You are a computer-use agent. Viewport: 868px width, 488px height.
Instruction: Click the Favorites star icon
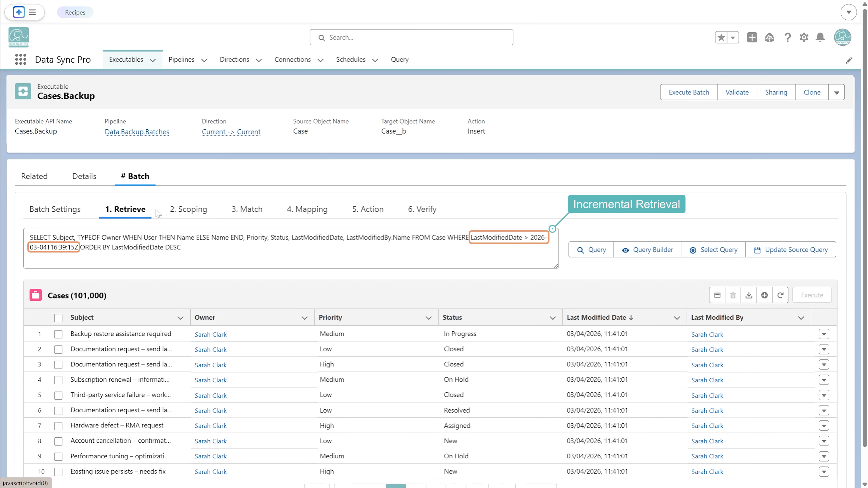[x=721, y=37]
